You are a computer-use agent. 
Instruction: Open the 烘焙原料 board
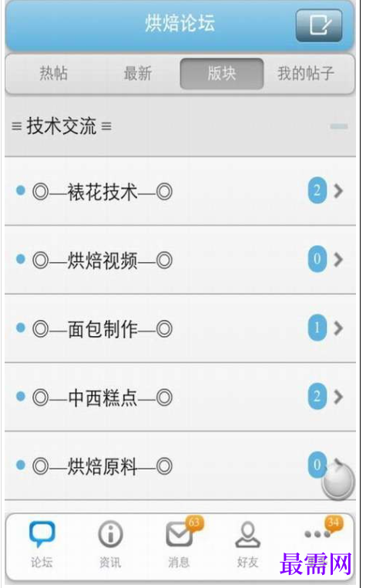[x=180, y=465]
